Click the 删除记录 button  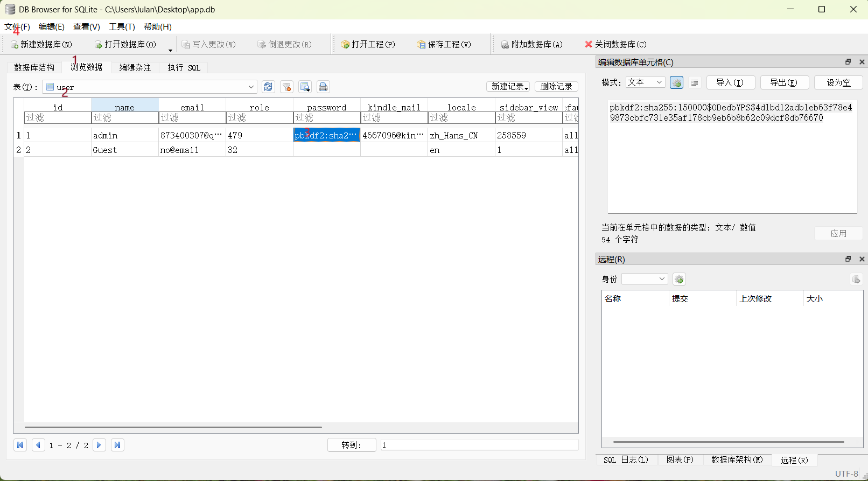click(x=556, y=87)
